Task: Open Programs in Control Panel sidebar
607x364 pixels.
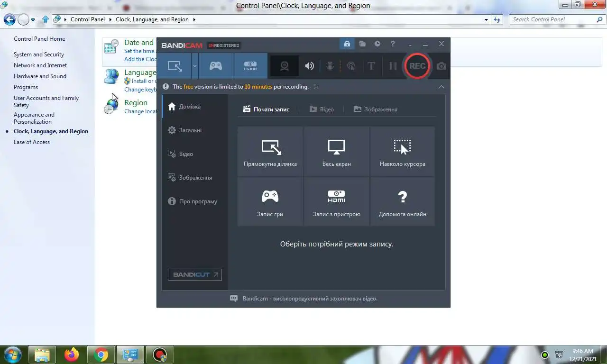Action: (26, 87)
